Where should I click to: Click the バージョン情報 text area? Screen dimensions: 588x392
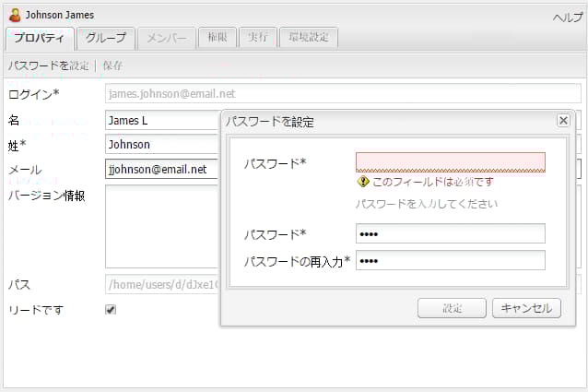pyautogui.click(x=162, y=227)
